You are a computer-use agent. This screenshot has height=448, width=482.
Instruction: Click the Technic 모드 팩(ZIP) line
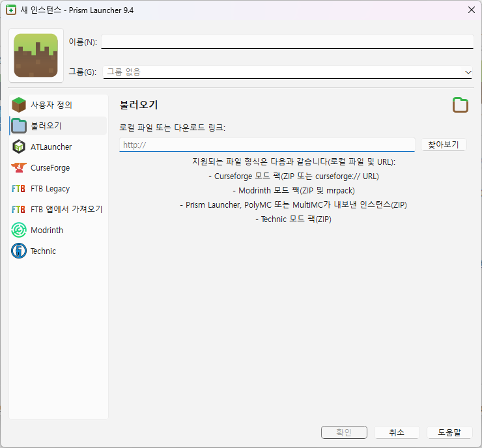(294, 219)
